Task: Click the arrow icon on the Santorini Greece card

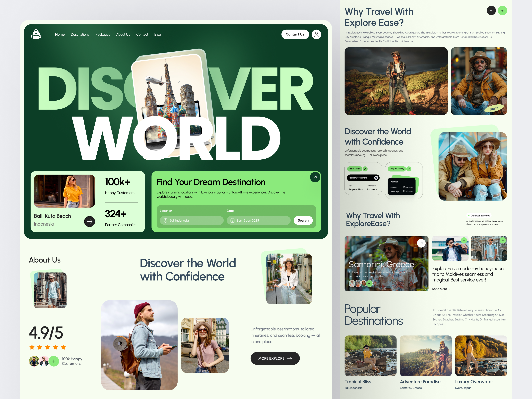Action: click(x=421, y=243)
